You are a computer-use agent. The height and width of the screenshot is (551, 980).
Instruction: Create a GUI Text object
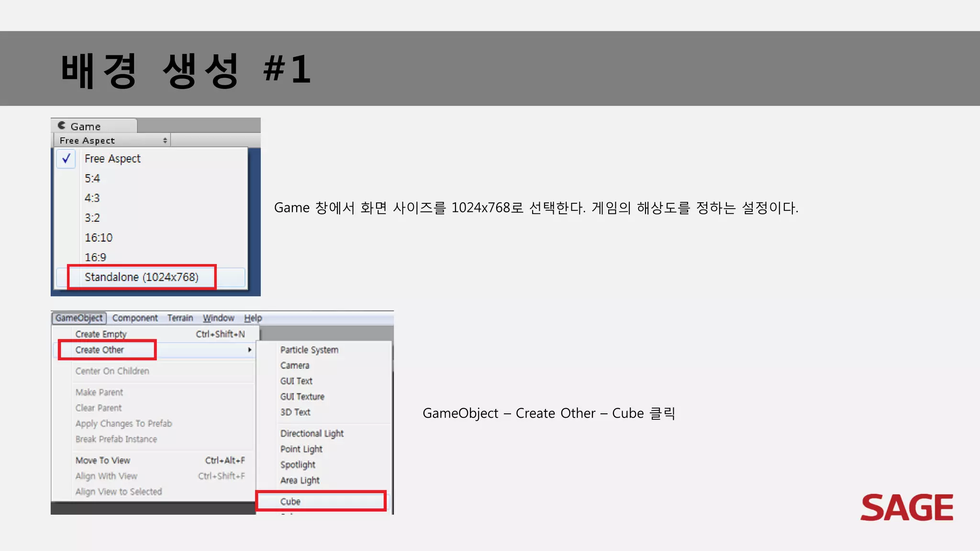pos(296,381)
